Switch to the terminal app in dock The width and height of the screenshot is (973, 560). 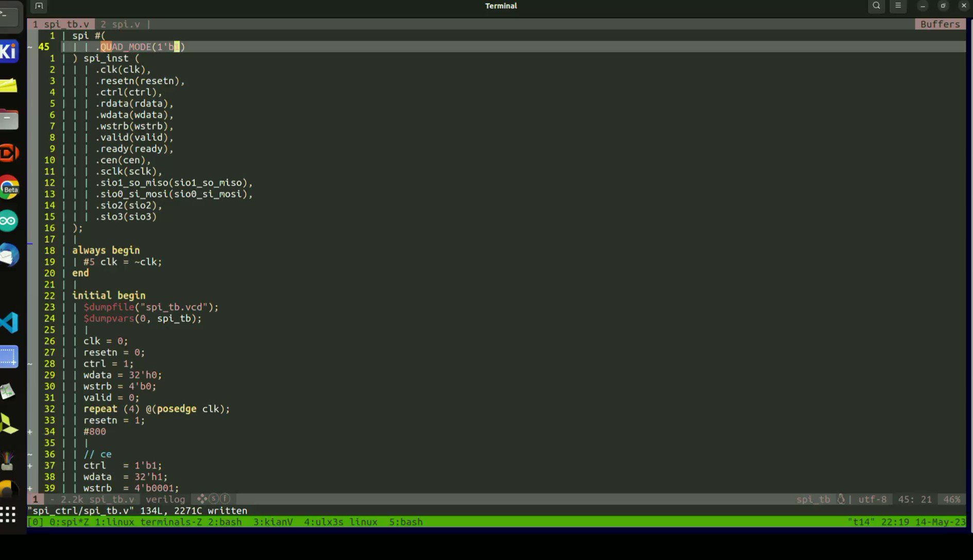[9, 16]
